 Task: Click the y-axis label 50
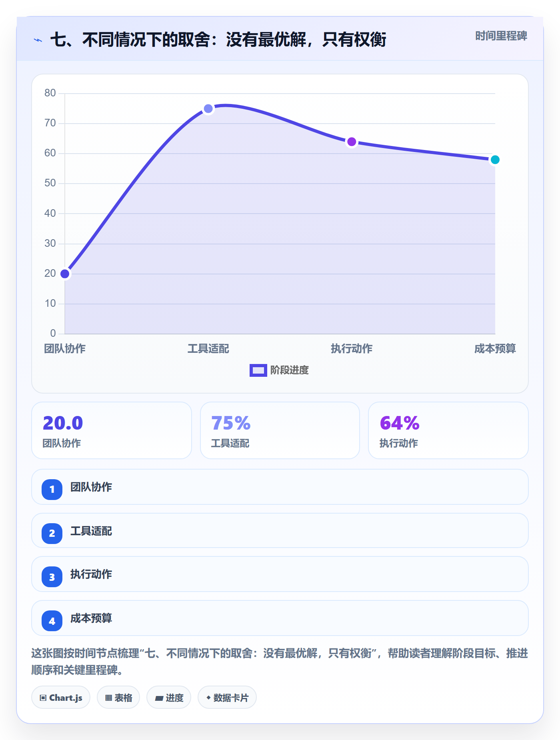click(50, 183)
